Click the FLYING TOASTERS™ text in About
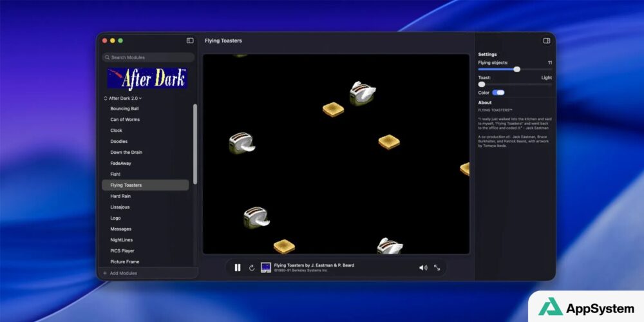 click(x=495, y=110)
